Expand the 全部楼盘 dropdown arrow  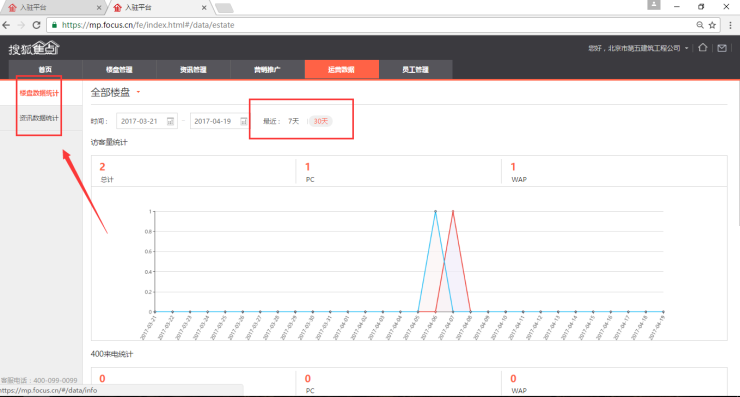(138, 92)
